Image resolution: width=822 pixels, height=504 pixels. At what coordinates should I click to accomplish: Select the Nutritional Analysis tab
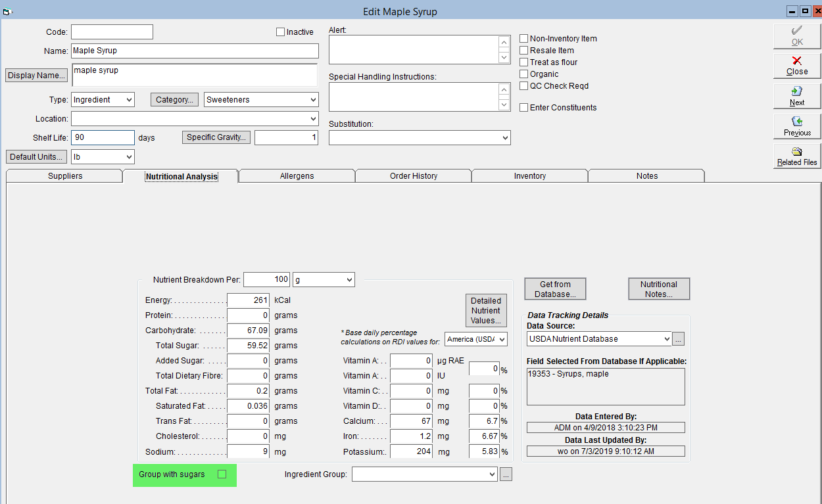tap(181, 176)
